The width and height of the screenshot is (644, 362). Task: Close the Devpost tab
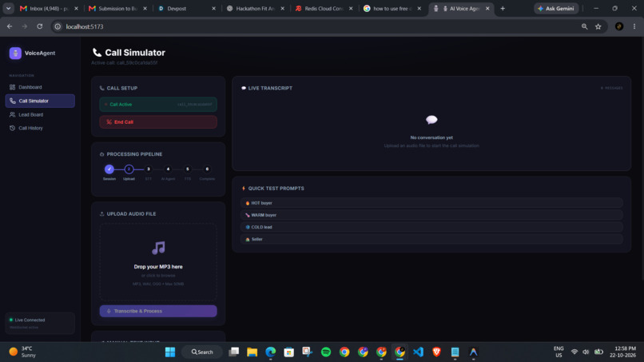click(x=213, y=8)
